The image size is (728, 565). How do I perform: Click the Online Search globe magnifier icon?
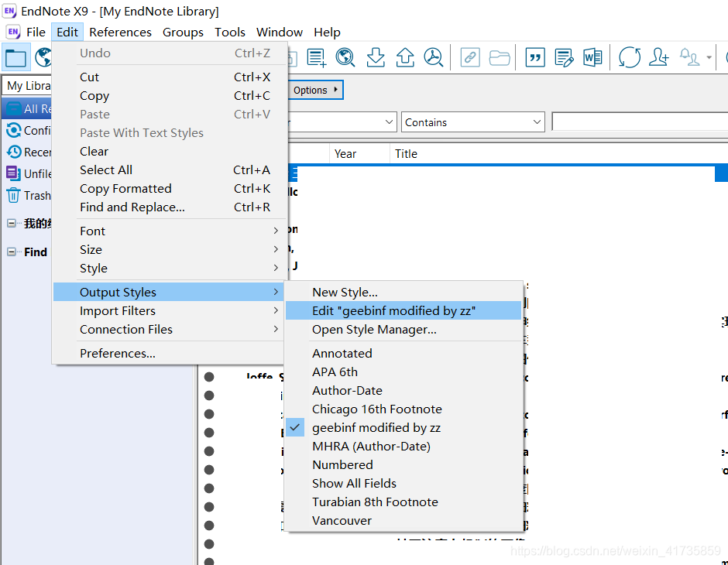[x=345, y=58]
